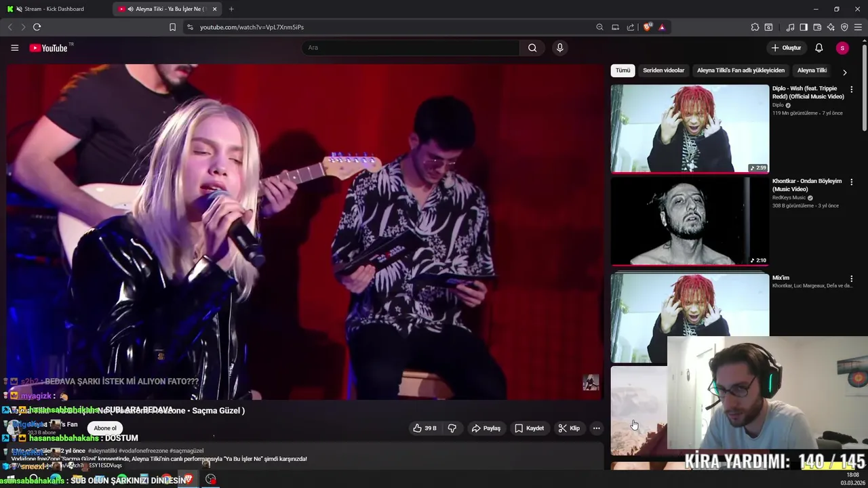Toggle the browser sidebar panel
The image size is (868, 488).
point(804,27)
